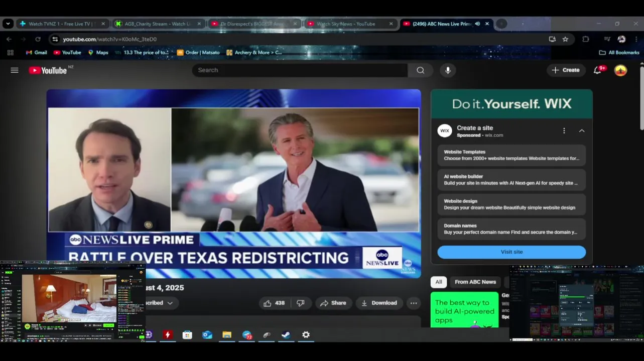Click the page vertical scrollbar
The image size is (644, 361).
pyautogui.click(x=641, y=97)
